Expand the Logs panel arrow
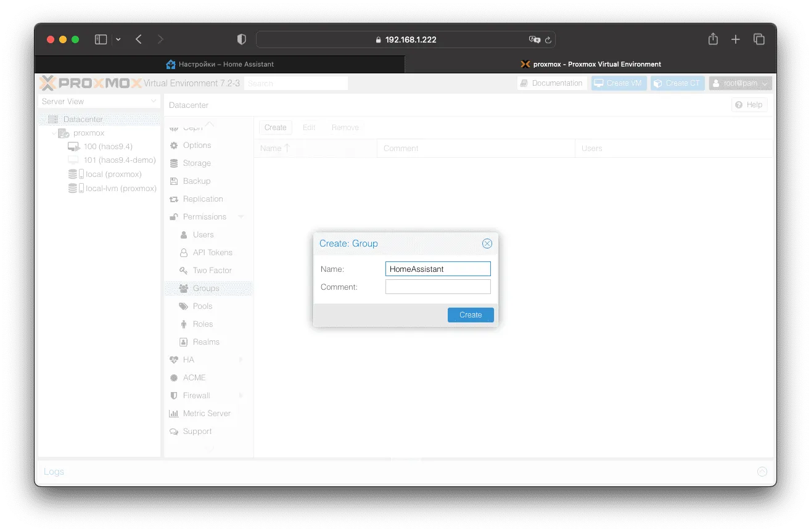Viewport: 811px width, 532px height. click(762, 472)
